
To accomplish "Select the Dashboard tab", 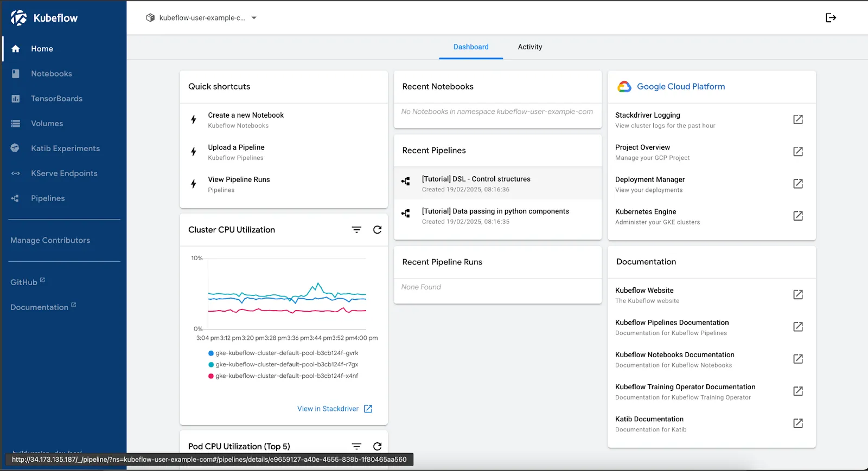I will coord(471,47).
